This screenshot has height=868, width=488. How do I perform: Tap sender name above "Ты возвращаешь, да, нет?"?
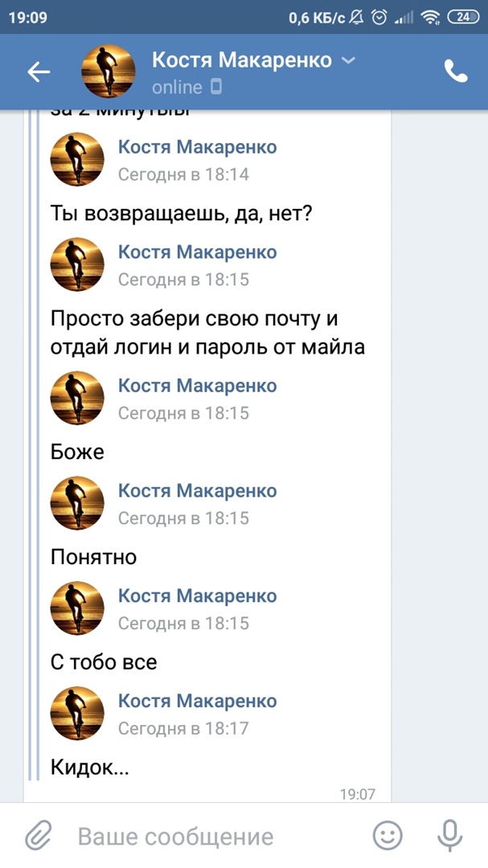pyautogui.click(x=197, y=147)
